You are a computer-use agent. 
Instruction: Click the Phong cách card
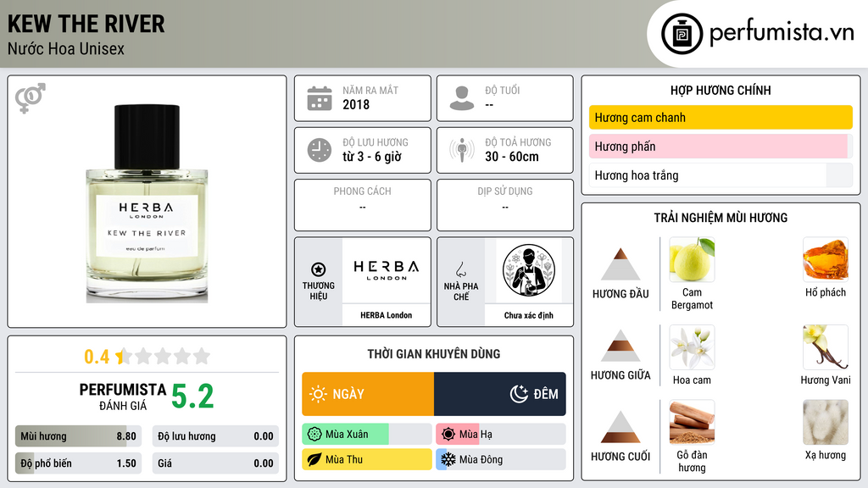click(363, 205)
